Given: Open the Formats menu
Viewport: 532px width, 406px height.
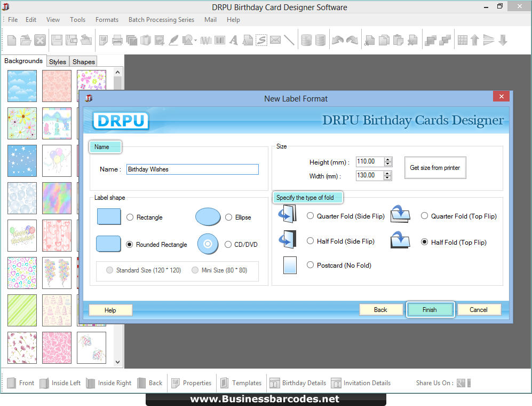Looking at the screenshot, I should tap(107, 20).
